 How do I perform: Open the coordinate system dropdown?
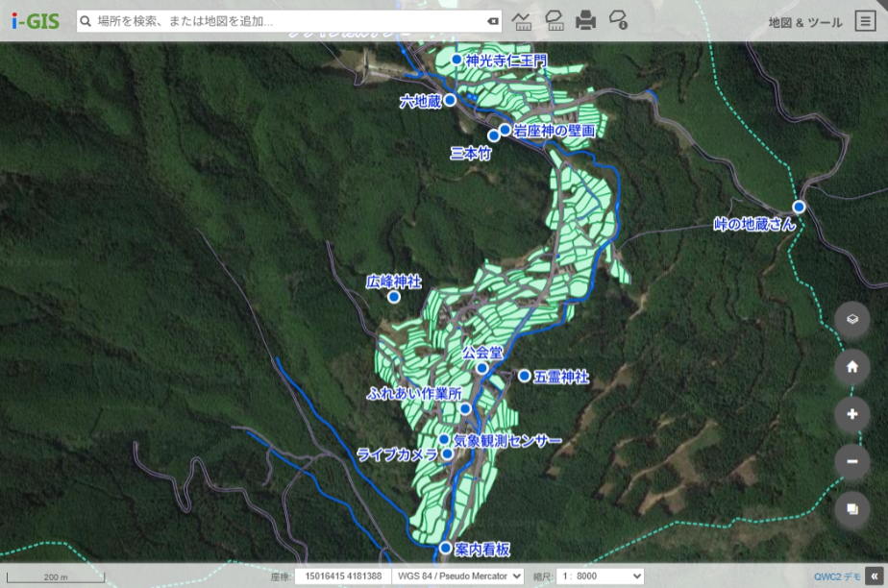point(458,576)
